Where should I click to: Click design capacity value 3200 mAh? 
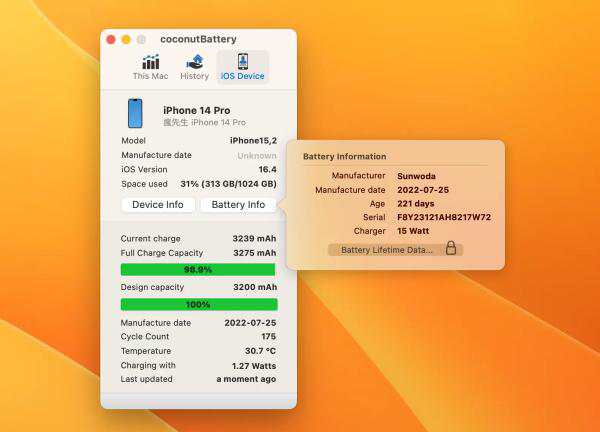pos(255,287)
